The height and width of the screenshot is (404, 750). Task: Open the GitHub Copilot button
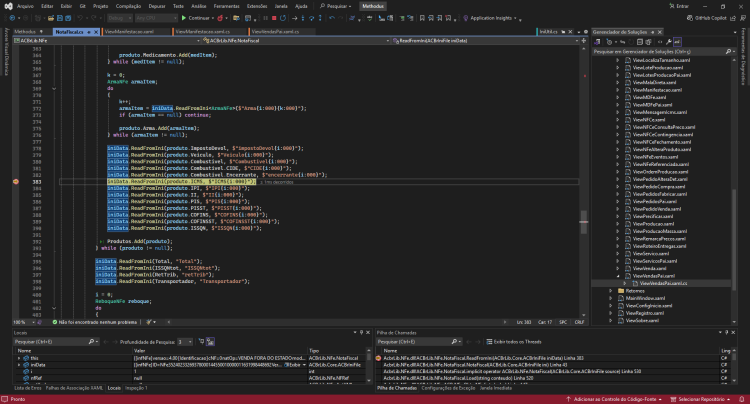[x=706, y=18]
